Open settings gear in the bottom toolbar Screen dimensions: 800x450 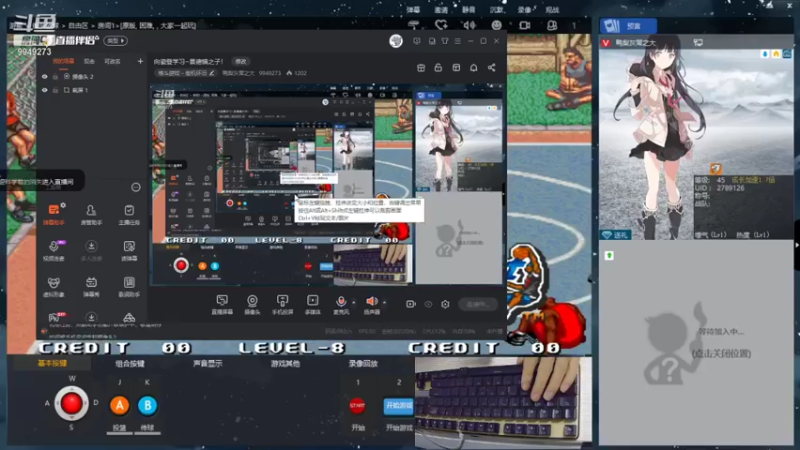(445, 304)
